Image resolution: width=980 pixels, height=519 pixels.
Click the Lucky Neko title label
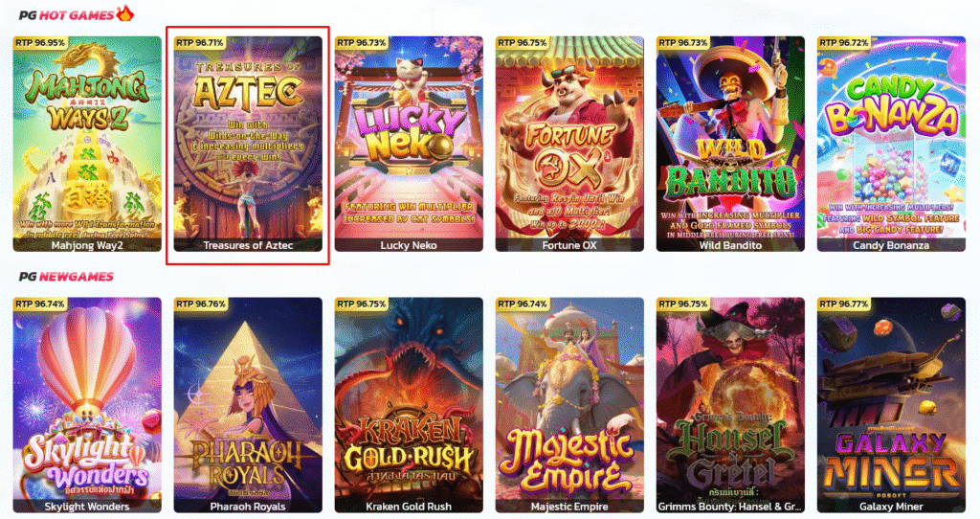(409, 246)
